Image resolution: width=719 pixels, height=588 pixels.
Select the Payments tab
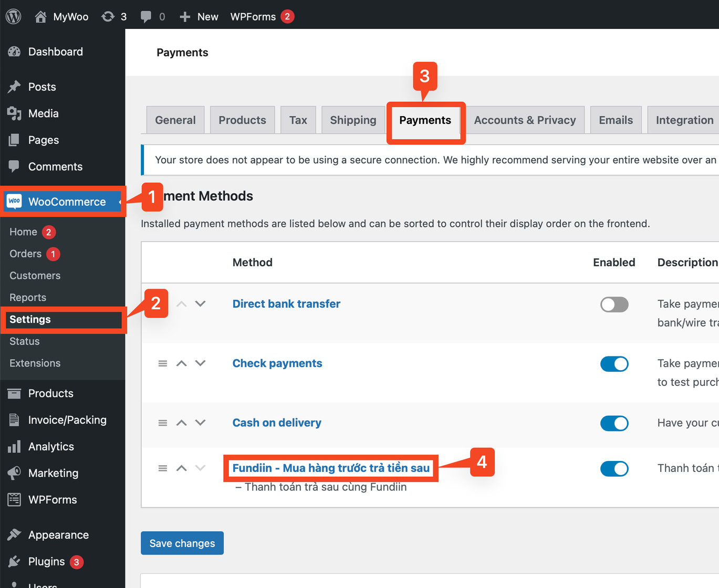point(425,120)
